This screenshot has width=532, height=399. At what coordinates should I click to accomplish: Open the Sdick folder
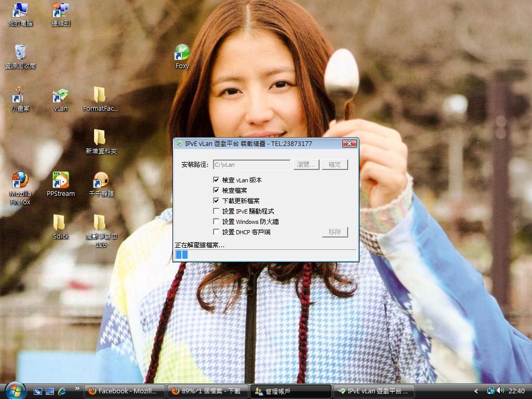(x=60, y=224)
